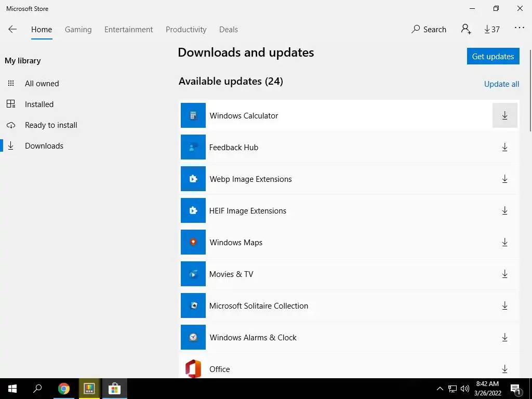
Task: Click the vertical scrollbar thumb
Action: tap(530, 90)
